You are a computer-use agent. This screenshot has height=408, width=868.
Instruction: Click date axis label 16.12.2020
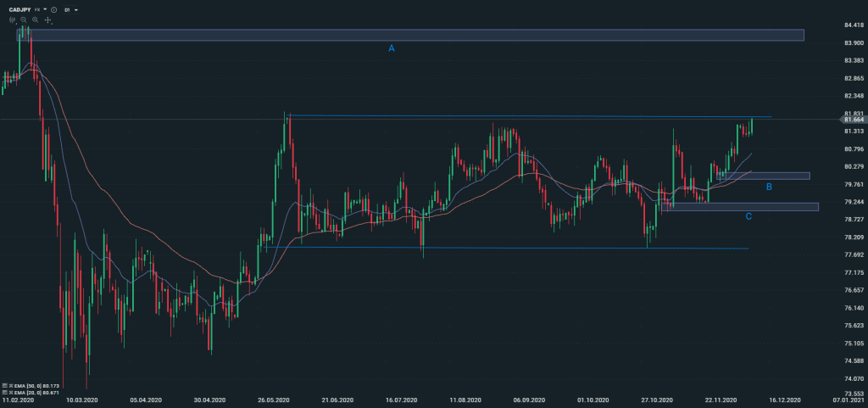pos(786,400)
